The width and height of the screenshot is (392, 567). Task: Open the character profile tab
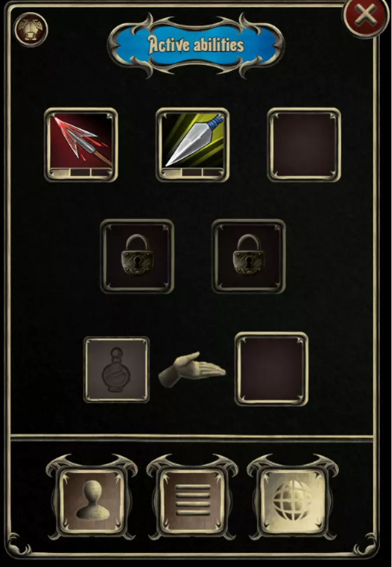point(92,501)
